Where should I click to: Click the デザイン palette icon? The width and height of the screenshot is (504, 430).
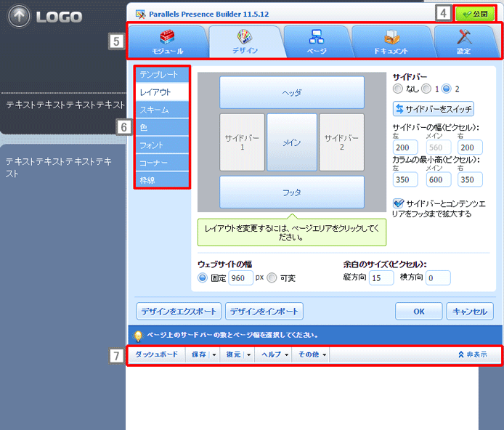244,37
